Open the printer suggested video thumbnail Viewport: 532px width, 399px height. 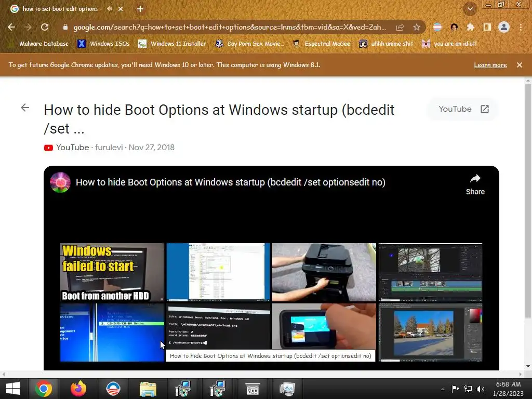324,272
